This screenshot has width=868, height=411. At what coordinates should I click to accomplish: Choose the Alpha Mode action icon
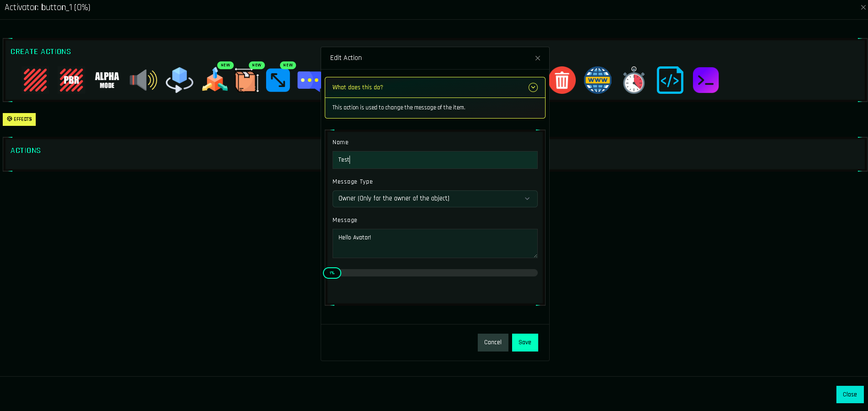tap(107, 80)
